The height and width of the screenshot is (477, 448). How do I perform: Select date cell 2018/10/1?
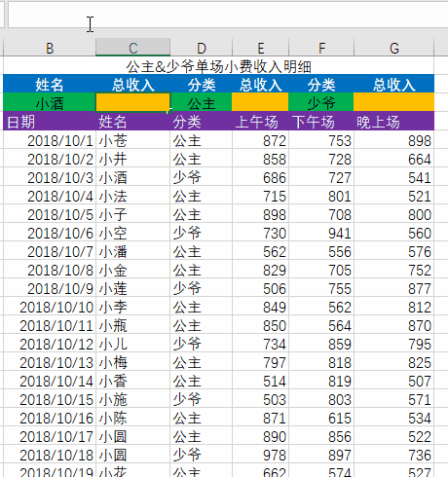tap(50, 139)
